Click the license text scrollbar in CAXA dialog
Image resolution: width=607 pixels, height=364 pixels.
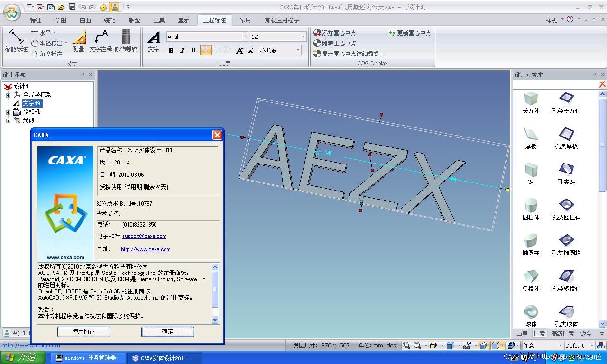[x=215, y=293]
